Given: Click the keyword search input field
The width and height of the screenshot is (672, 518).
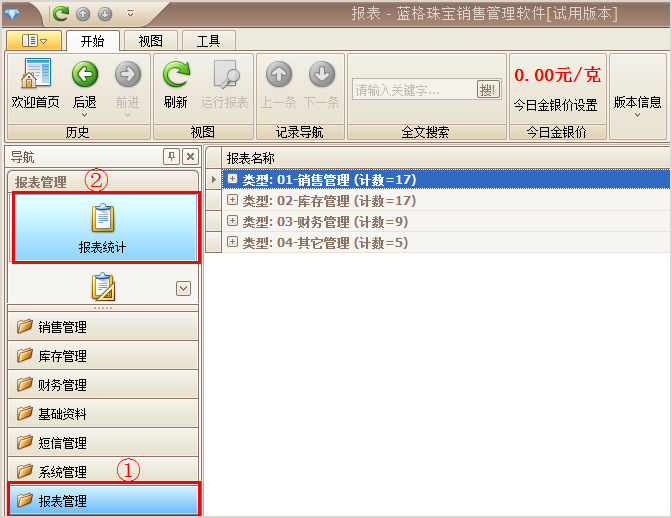Looking at the screenshot, I should tap(414, 90).
